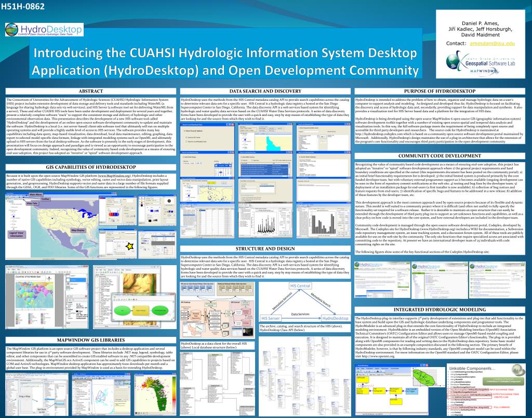Click the calendar date picker in the search screenshot
The height and width of the screenshot is (418, 532).
tap(223, 170)
